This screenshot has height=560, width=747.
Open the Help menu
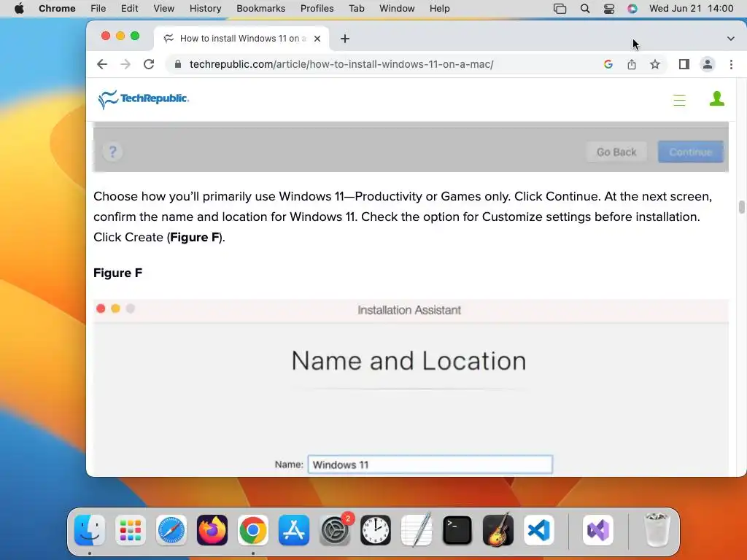(x=439, y=9)
